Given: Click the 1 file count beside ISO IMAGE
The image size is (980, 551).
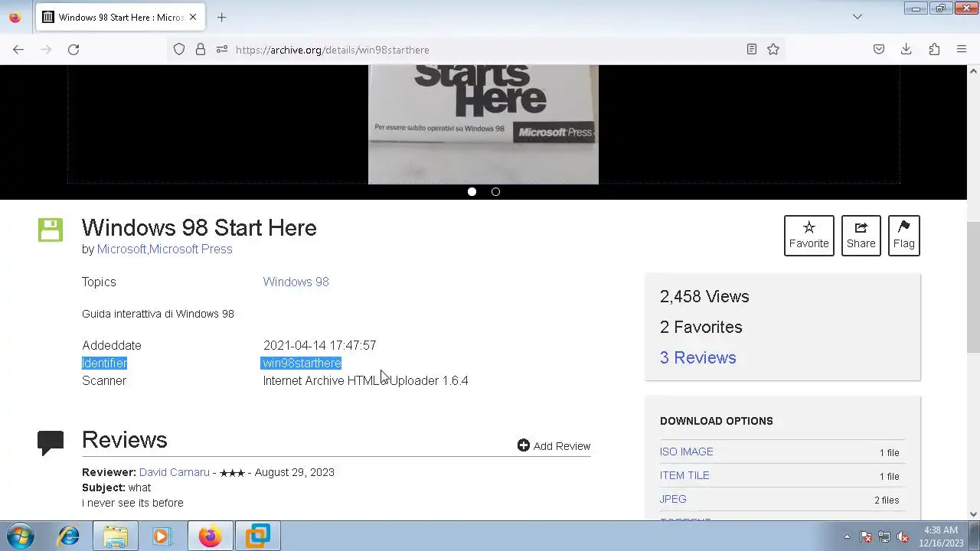Looking at the screenshot, I should (889, 452).
